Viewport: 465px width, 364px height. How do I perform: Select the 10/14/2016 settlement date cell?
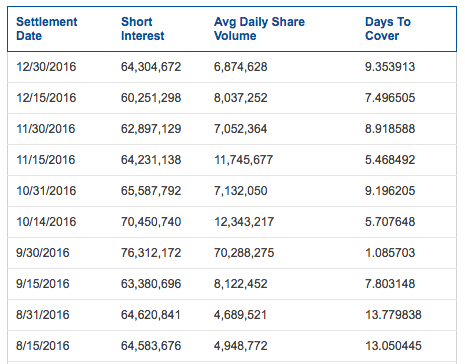coord(46,222)
